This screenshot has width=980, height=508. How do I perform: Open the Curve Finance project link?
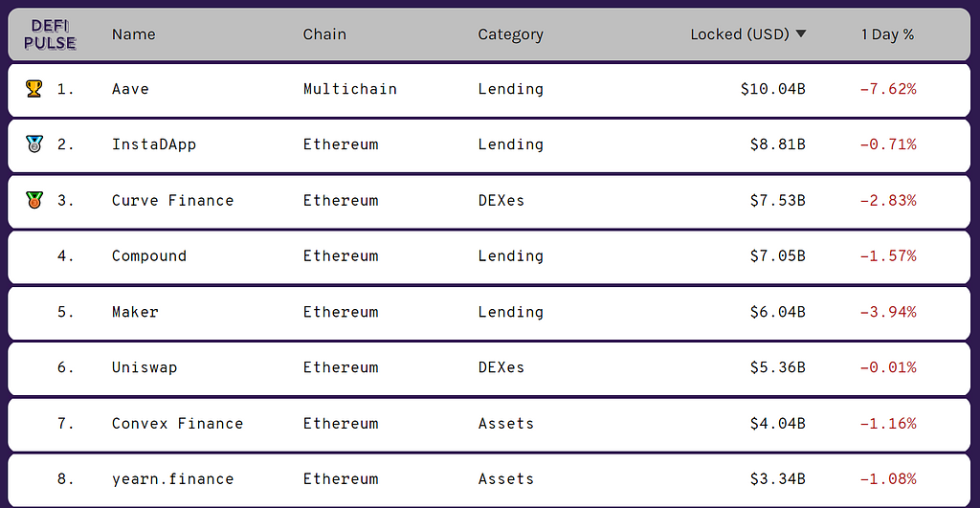coord(172,200)
